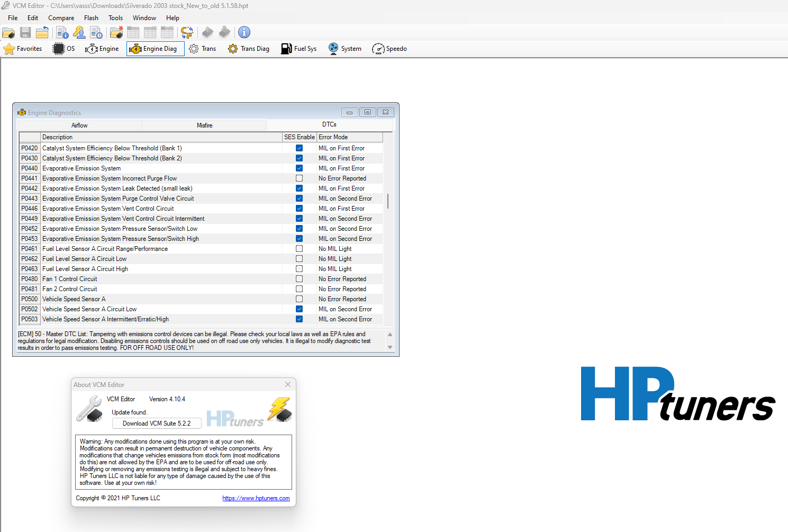788x532 pixels.
Task: Click the SES Enable column header
Action: 300,137
